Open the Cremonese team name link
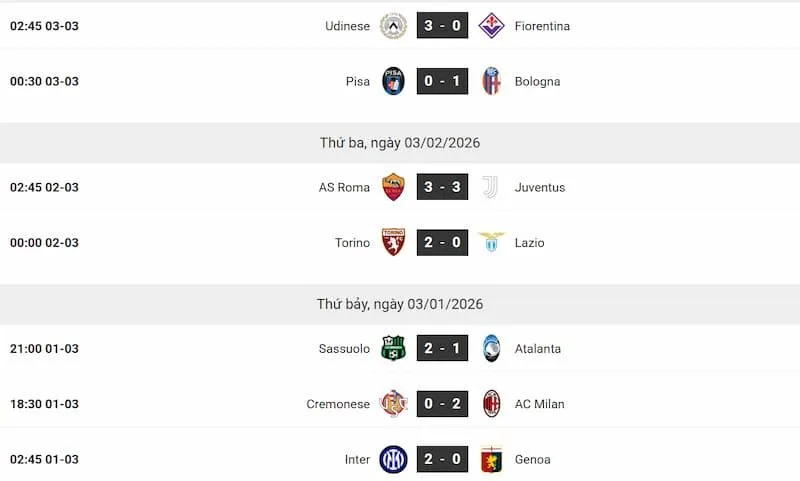 coord(338,404)
